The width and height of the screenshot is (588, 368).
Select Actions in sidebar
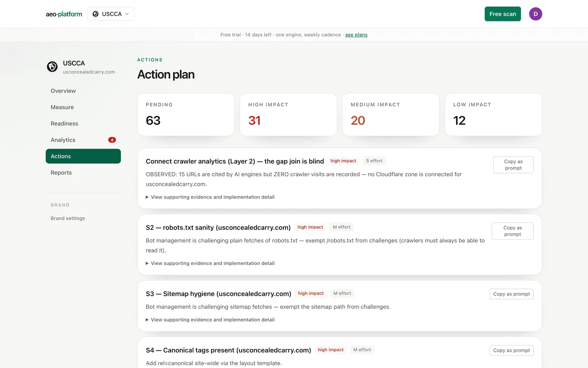[x=83, y=156]
